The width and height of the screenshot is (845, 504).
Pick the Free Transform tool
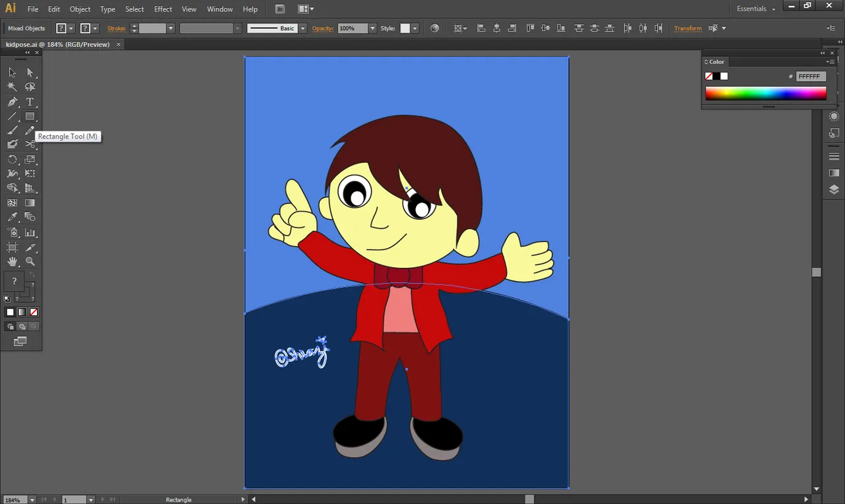30,173
